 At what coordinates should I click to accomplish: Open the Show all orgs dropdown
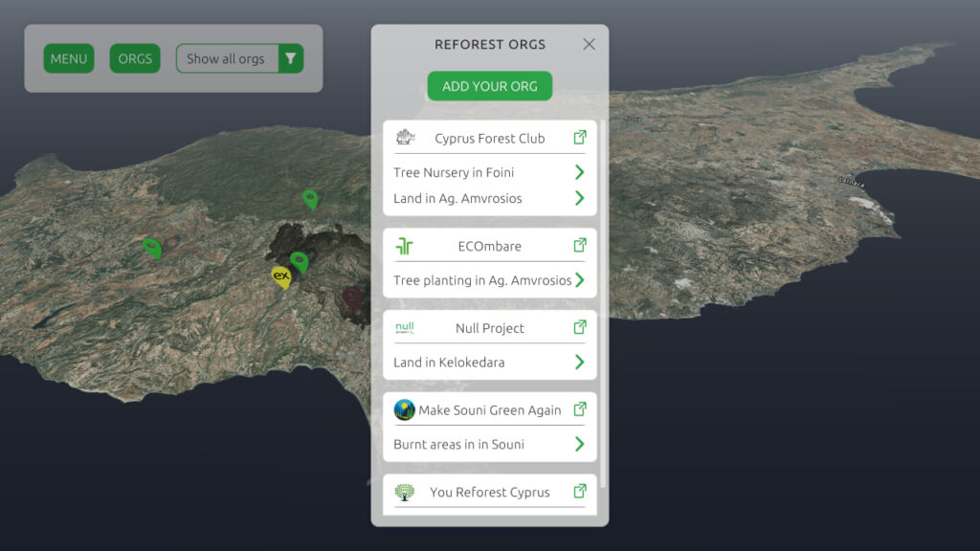coord(227,58)
